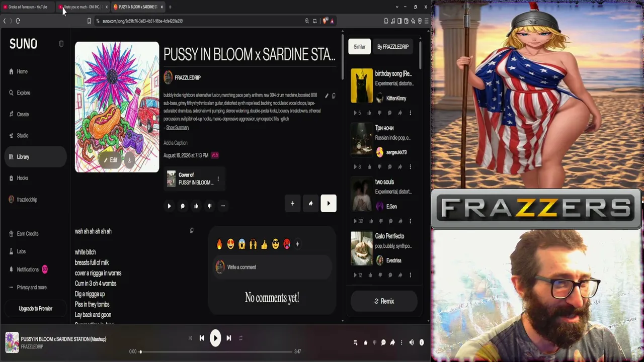Like the birthday song by KittenKinny

(x=369, y=113)
